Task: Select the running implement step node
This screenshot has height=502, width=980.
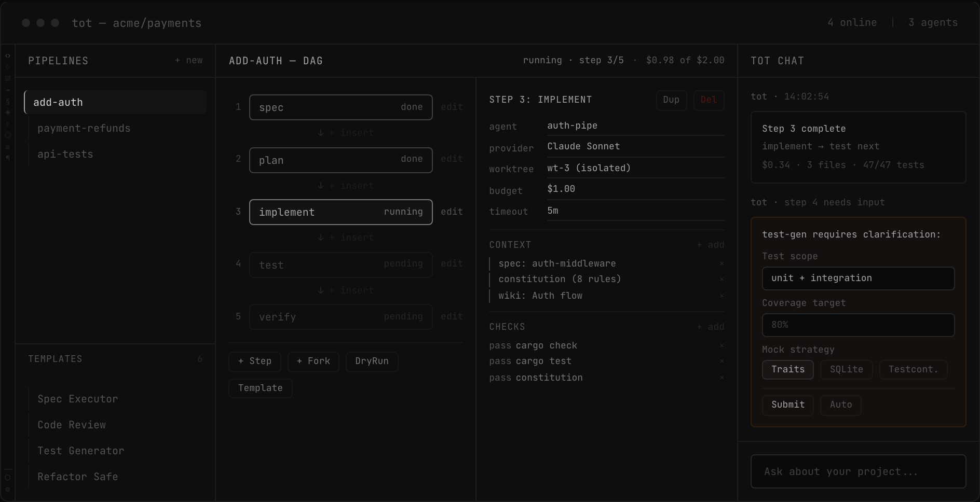Action: (x=341, y=212)
